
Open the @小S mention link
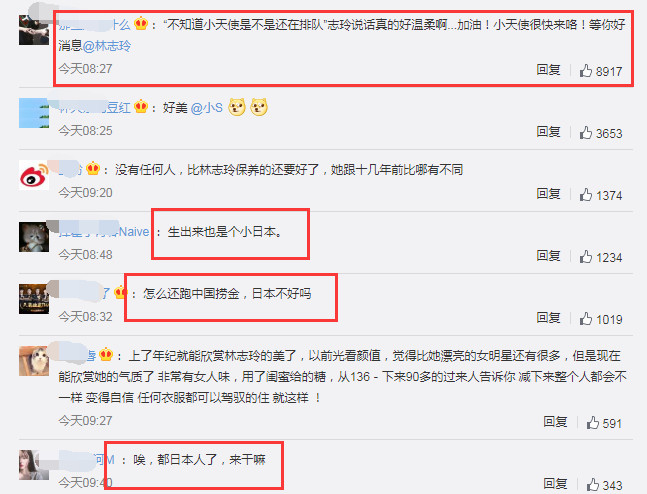(207, 108)
